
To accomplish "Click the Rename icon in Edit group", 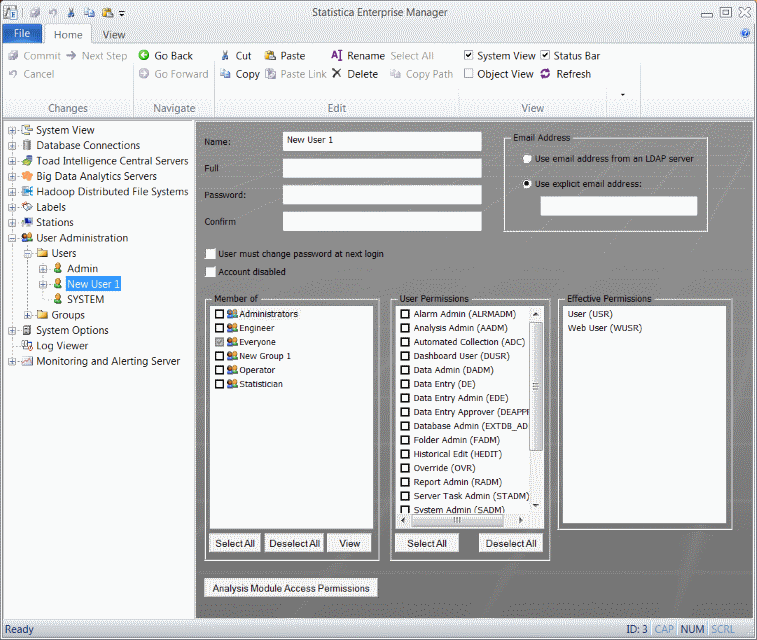I will 337,56.
